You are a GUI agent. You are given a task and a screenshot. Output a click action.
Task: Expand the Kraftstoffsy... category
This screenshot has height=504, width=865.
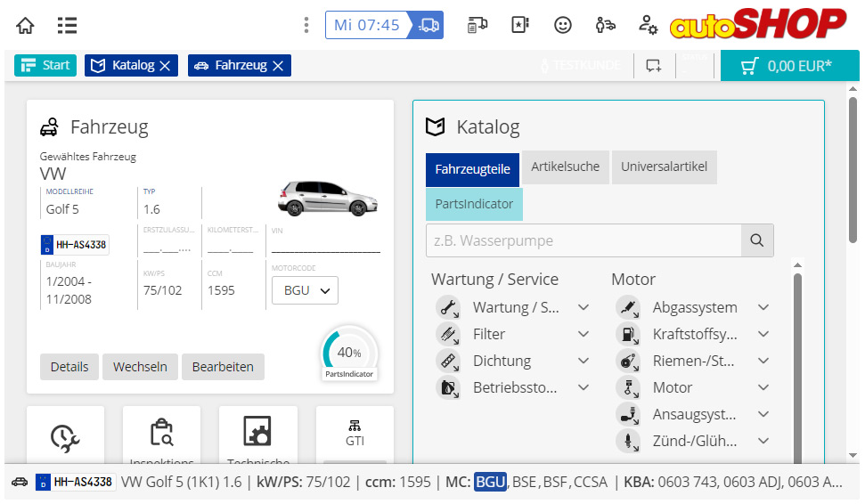[763, 334]
